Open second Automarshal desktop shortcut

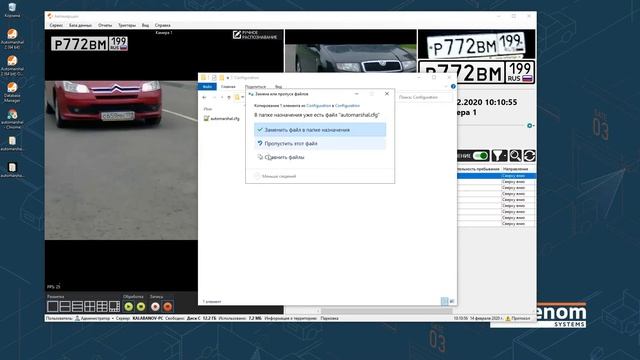(12, 65)
